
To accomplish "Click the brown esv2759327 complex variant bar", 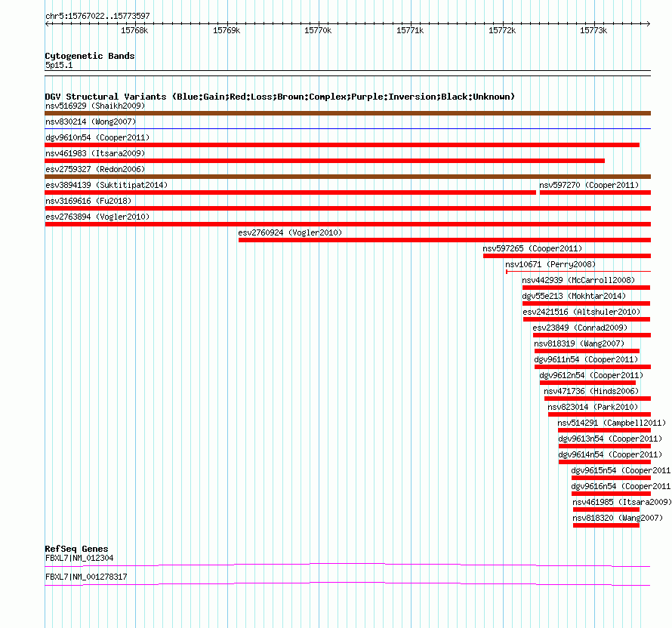I will click(347, 177).
